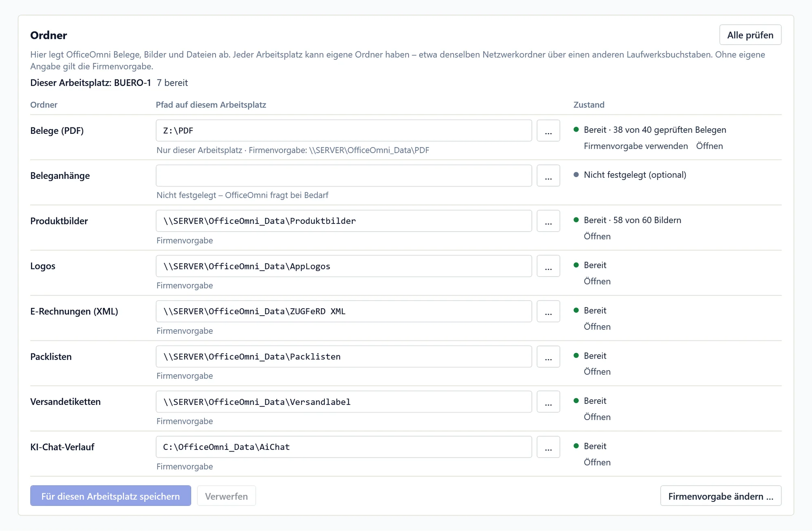Image resolution: width=812 pixels, height=531 pixels.
Task: Click Für diesen Arbeitsplatz speichern
Action: [x=110, y=496]
